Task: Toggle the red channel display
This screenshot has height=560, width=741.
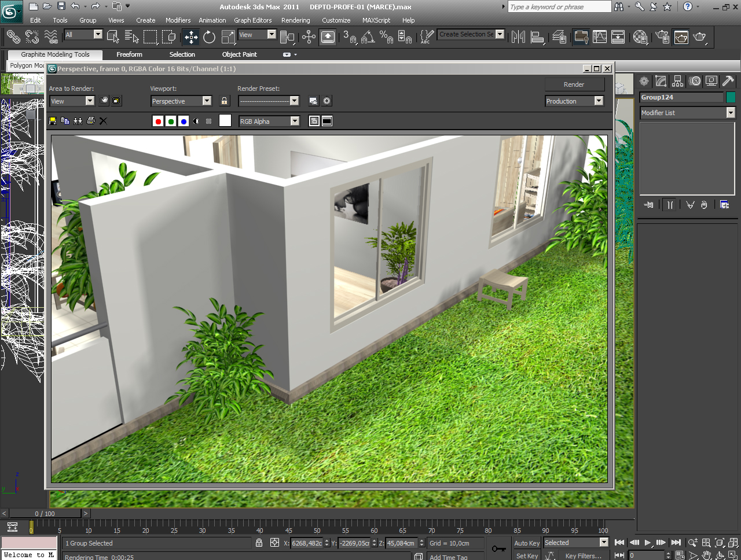Action: (x=158, y=121)
